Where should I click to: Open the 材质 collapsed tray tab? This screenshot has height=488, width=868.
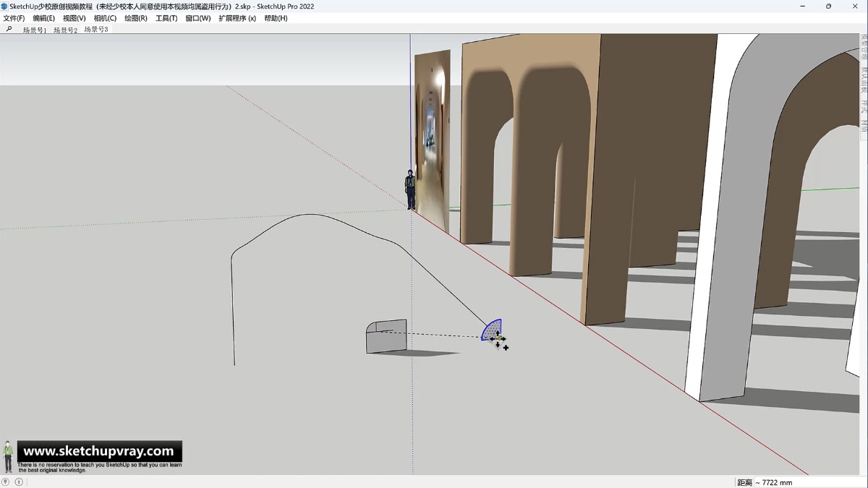pos(864,126)
